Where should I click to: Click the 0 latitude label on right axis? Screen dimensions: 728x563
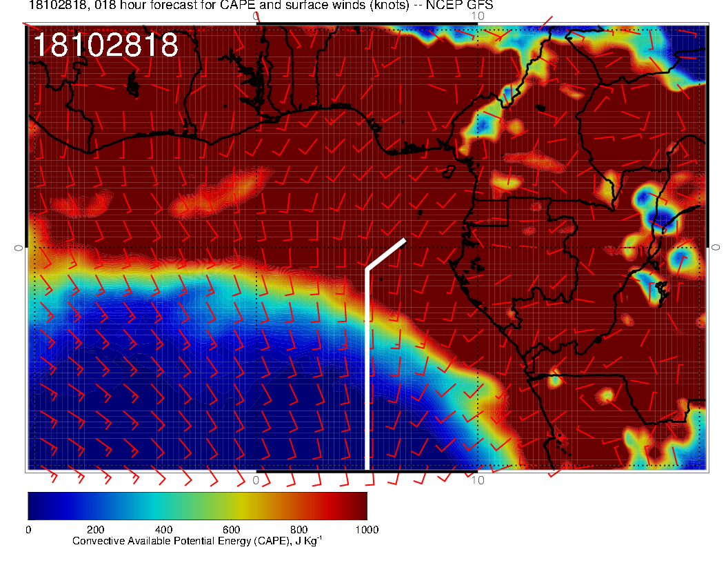point(716,247)
